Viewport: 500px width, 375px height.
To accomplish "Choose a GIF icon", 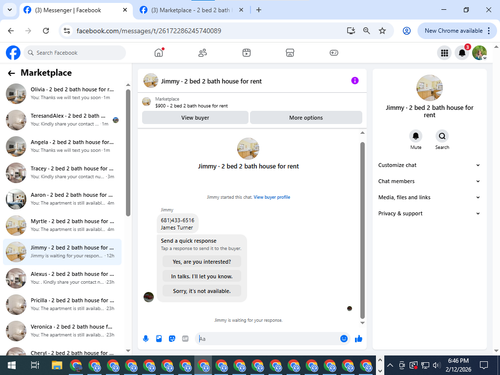I will [x=185, y=339].
